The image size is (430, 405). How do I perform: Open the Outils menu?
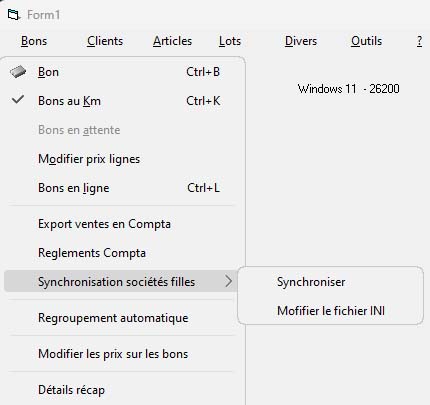tap(366, 41)
